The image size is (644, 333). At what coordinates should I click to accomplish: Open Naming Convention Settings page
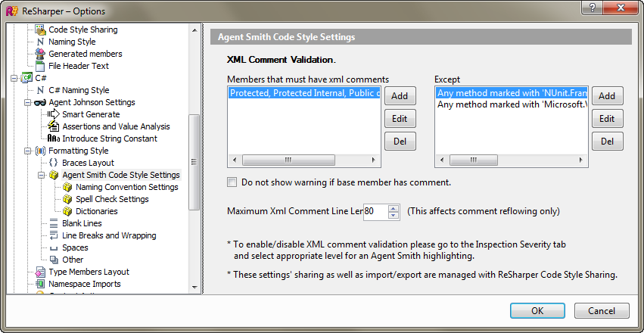pos(127,187)
